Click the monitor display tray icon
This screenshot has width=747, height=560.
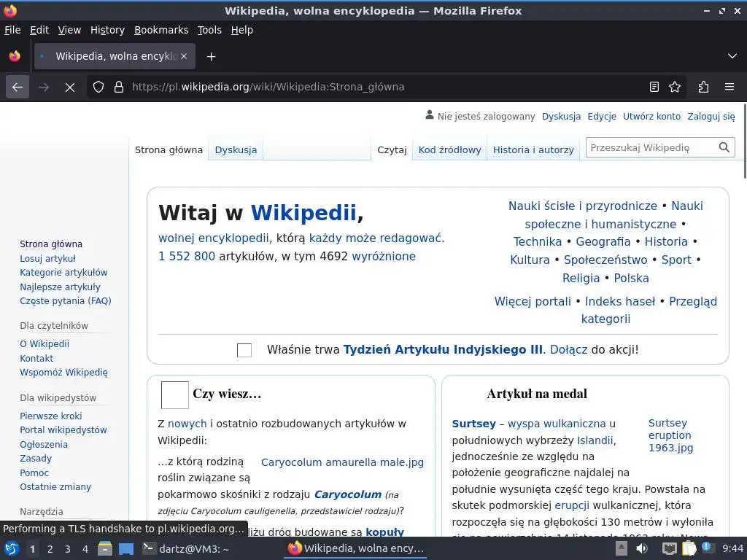[669, 548]
